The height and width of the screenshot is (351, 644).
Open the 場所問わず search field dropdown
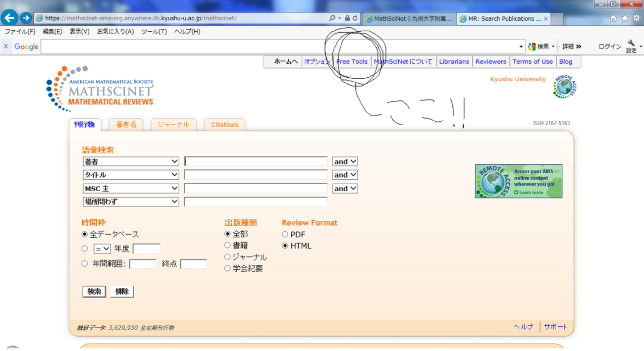pos(131,201)
